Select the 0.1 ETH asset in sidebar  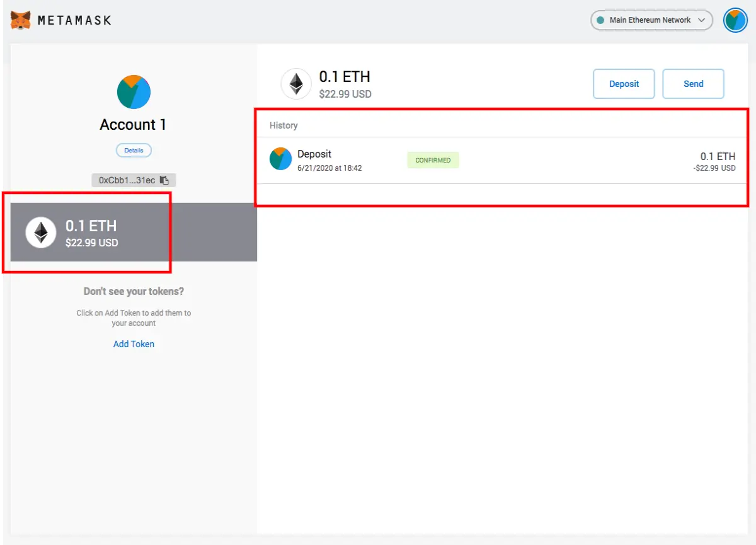point(134,232)
